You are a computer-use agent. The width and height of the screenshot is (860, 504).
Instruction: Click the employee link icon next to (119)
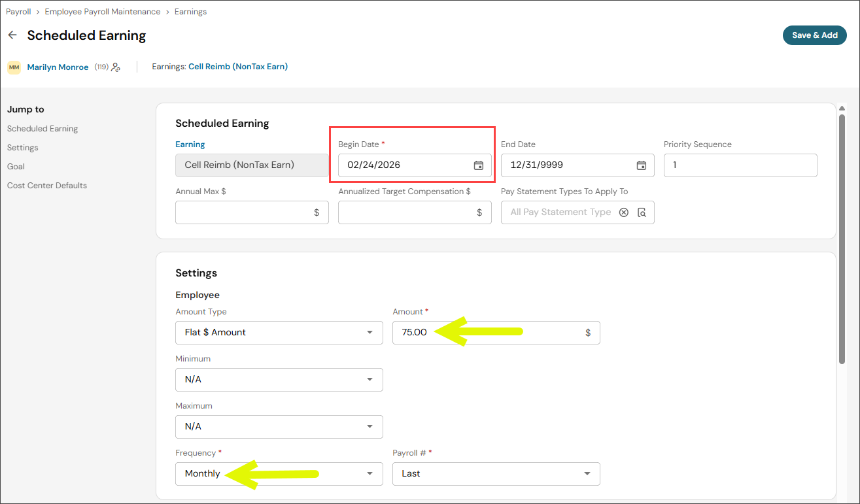pos(116,67)
